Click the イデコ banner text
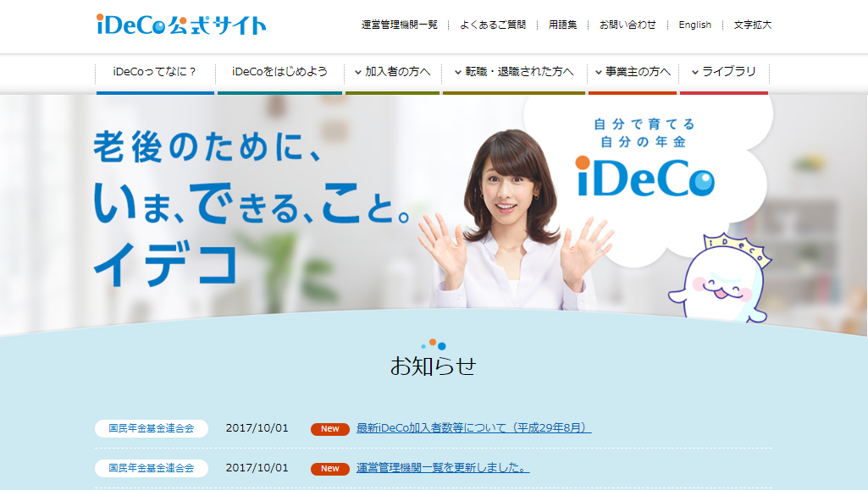This screenshot has height=490, width=868. coord(166,264)
